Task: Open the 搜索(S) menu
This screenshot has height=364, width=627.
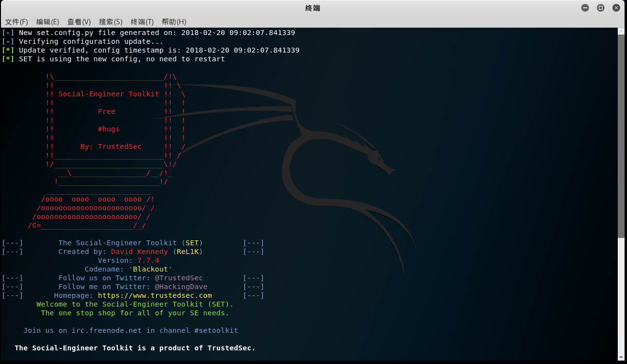Action: coord(111,22)
